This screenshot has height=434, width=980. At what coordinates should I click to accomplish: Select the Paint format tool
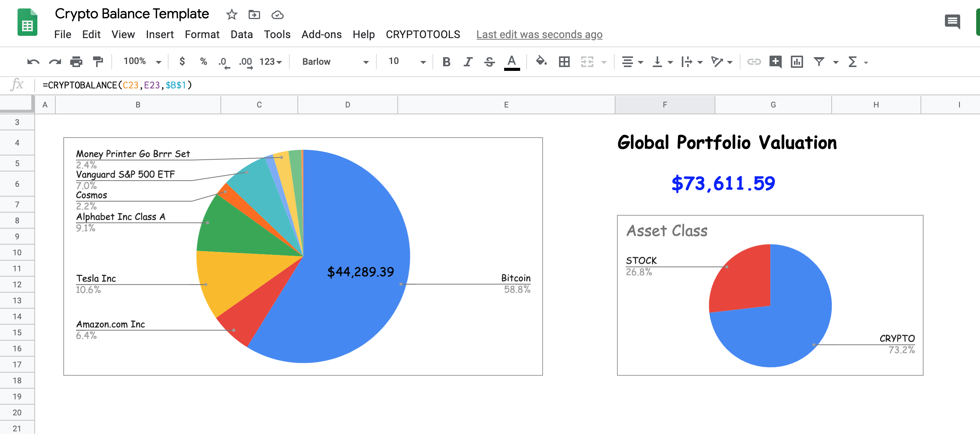click(98, 62)
